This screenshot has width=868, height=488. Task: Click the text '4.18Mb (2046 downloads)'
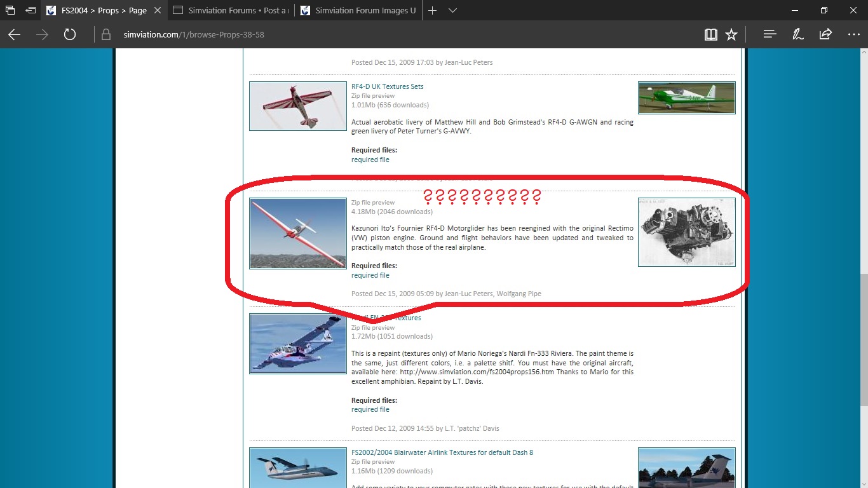coord(392,212)
